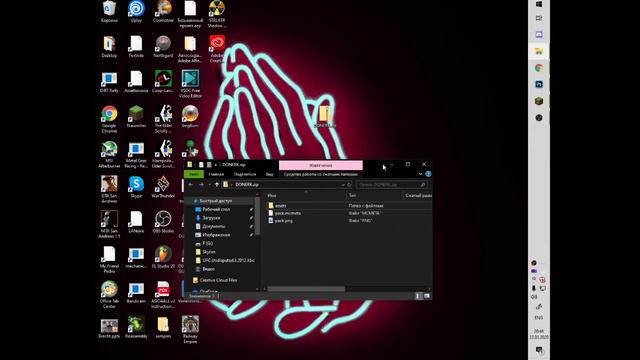Open Explorer help blue question icon
The width and height of the screenshot is (640, 360).
(428, 174)
